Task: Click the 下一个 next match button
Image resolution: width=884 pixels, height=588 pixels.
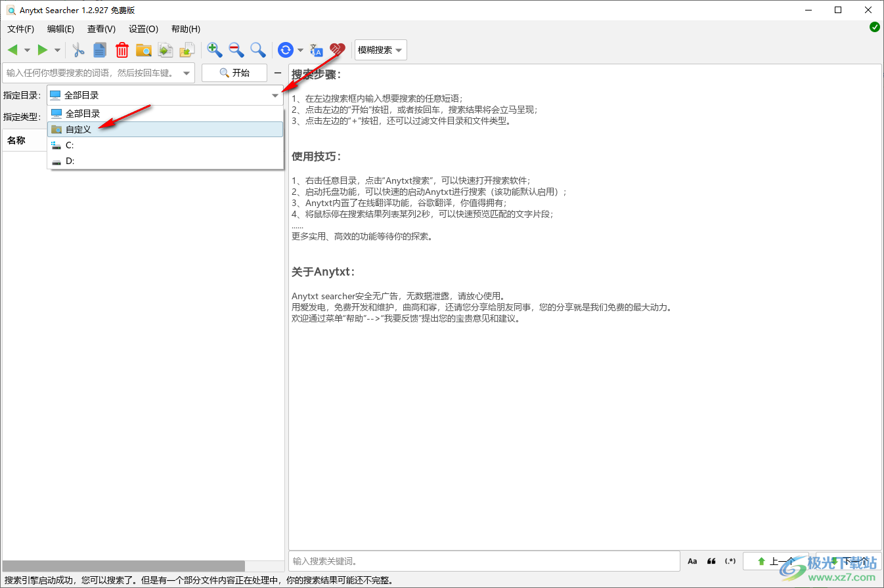Action: point(849,561)
